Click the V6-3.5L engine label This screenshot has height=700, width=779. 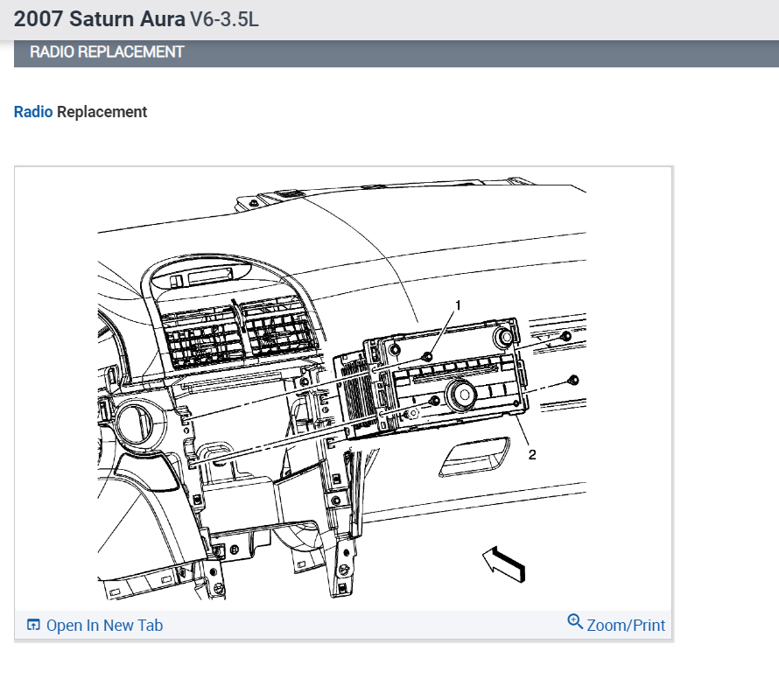(224, 19)
